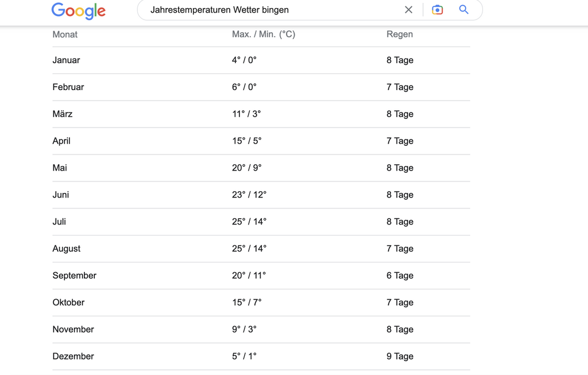The image size is (588, 375).
Task: Click November temperature value 9° / 3°
Action: tap(244, 330)
